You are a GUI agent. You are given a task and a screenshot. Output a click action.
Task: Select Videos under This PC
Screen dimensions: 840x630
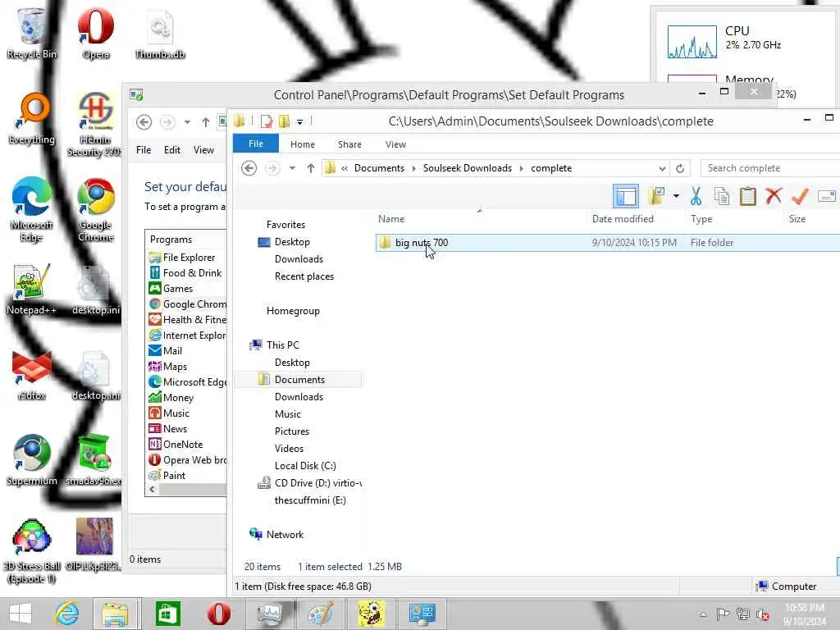pyautogui.click(x=290, y=449)
